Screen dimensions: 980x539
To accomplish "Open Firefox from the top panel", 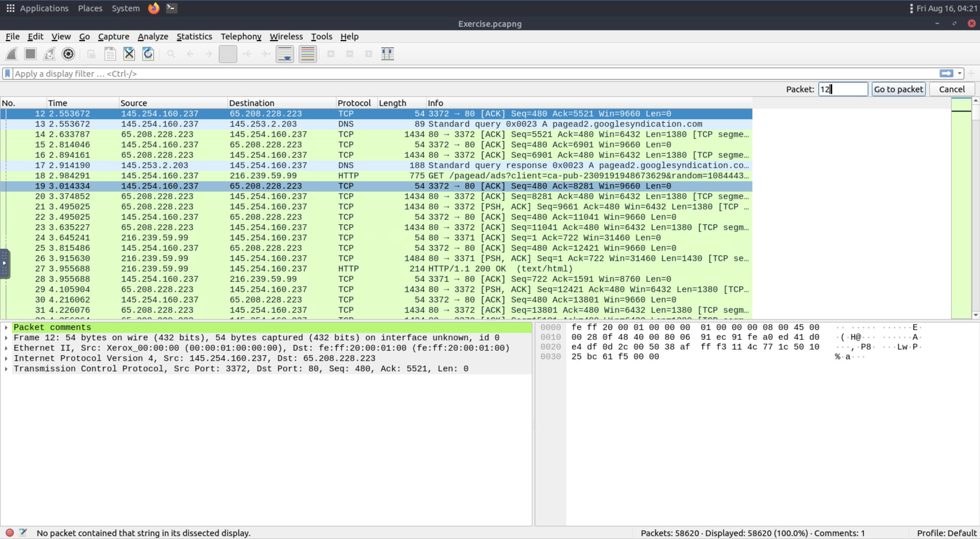I will tap(154, 8).
